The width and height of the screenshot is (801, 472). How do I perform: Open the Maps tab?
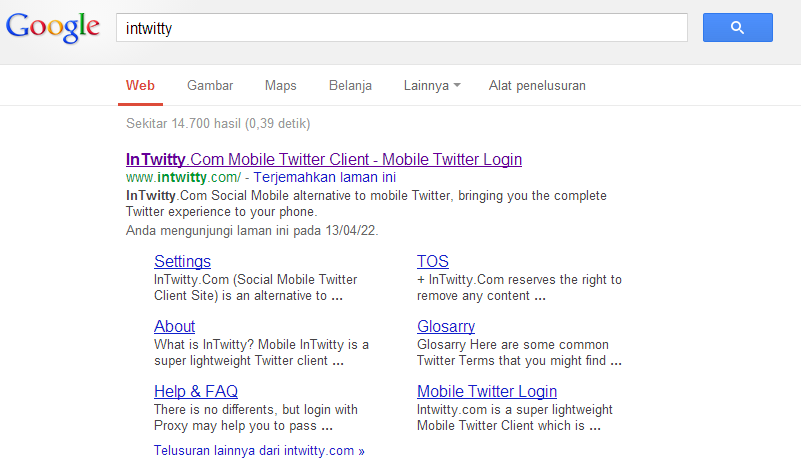click(x=280, y=85)
